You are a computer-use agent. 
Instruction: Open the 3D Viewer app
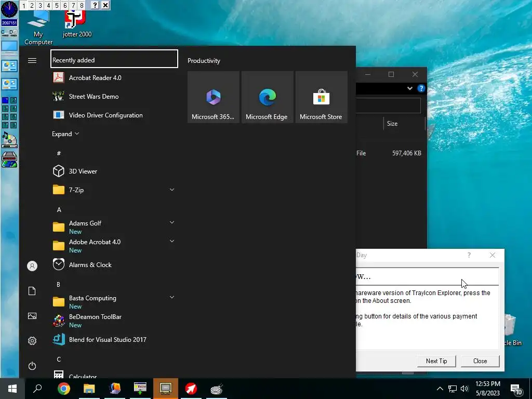(114, 171)
